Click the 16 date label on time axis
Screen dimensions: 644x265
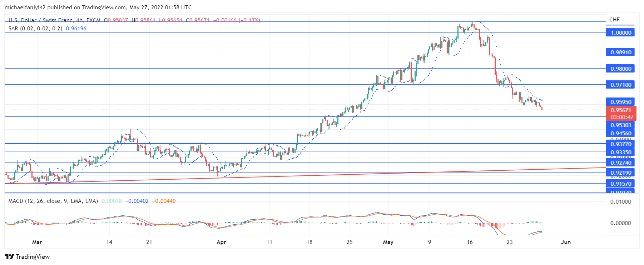tap(470, 242)
